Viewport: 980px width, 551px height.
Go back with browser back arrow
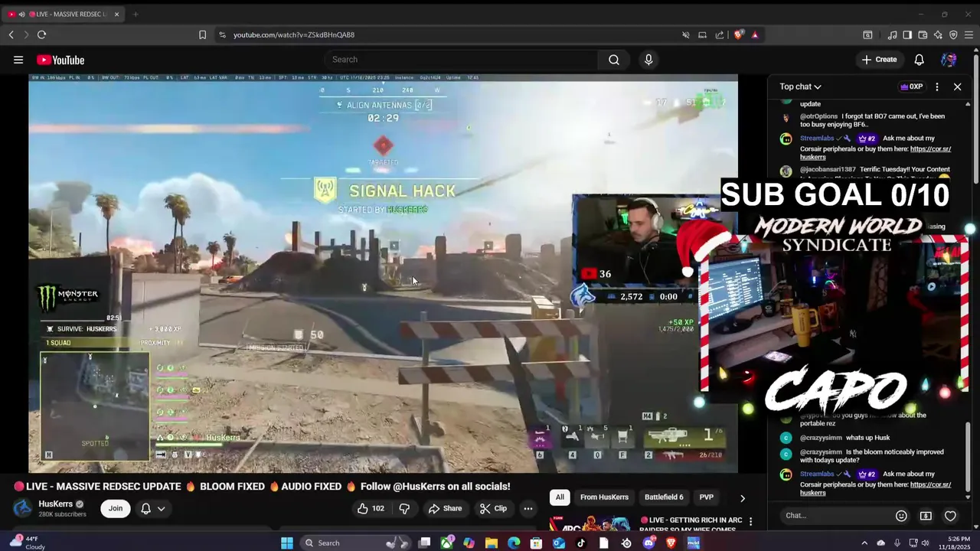11,34
